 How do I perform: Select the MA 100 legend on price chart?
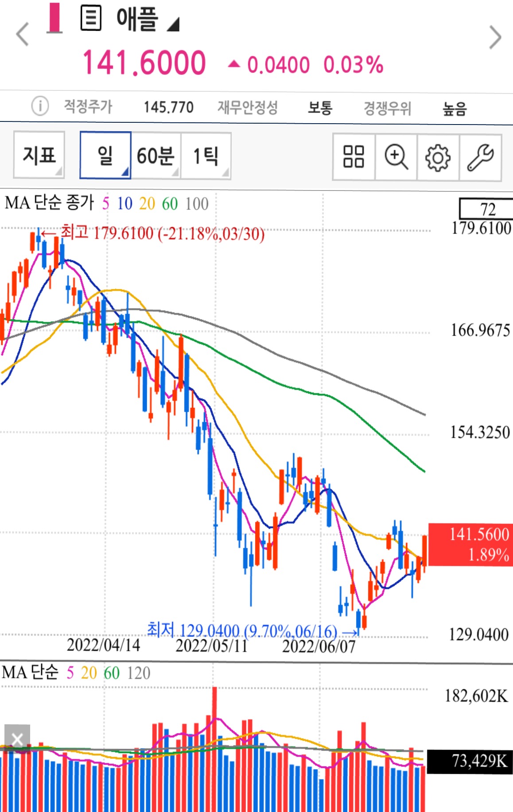(197, 203)
